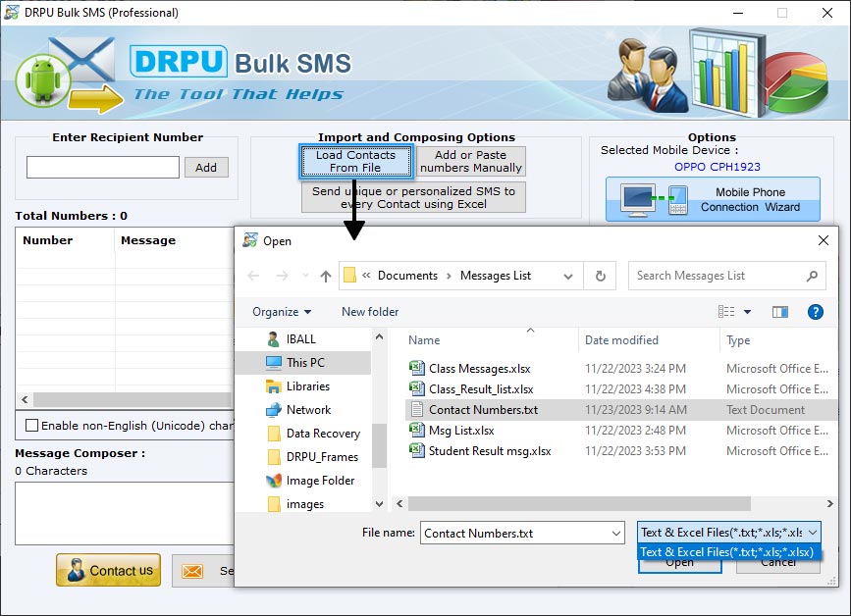This screenshot has height=616, width=851.
Task: Click navigation pane scroll up arrow
Action: [x=380, y=336]
